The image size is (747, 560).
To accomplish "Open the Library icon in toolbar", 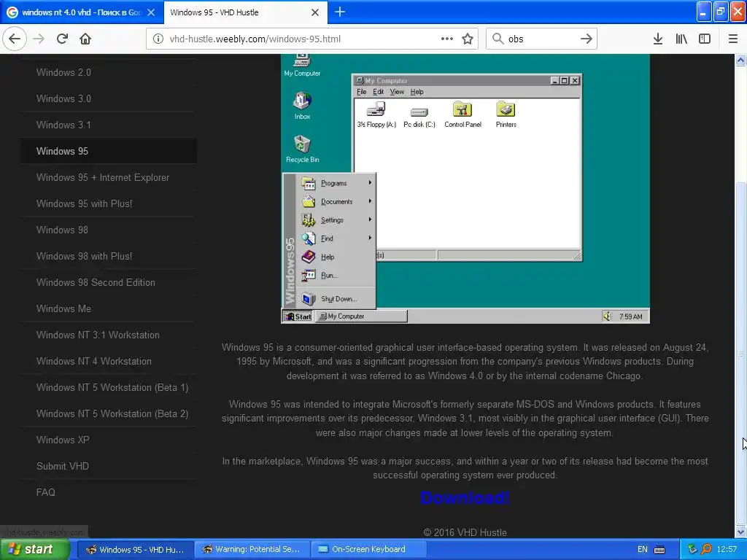I will pyautogui.click(x=681, y=39).
